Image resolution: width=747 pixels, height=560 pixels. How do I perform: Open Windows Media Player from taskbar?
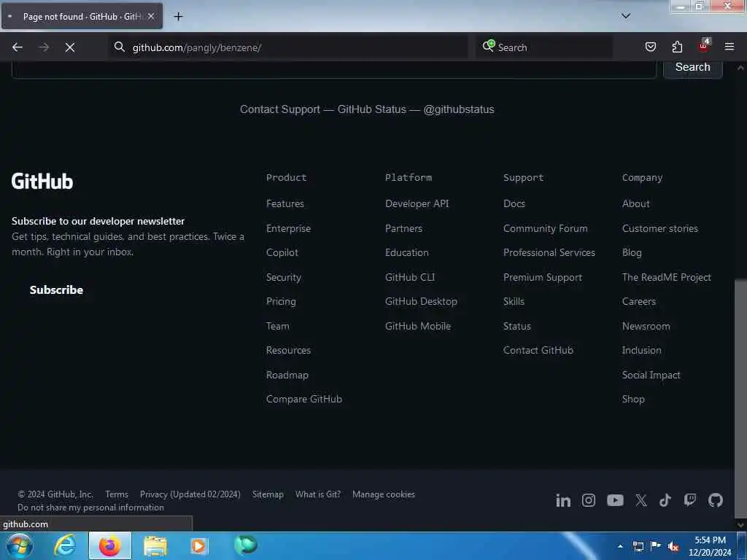tap(199, 546)
